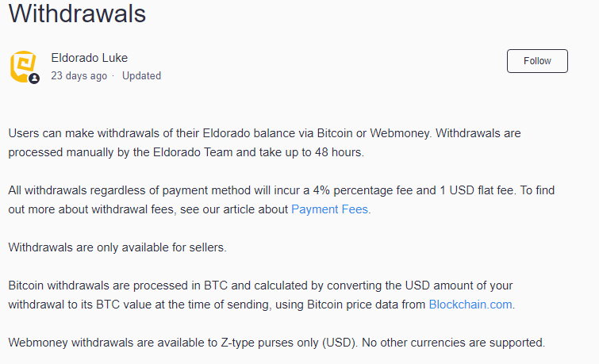
Task: Click the "48 hours" text
Action: pos(339,152)
